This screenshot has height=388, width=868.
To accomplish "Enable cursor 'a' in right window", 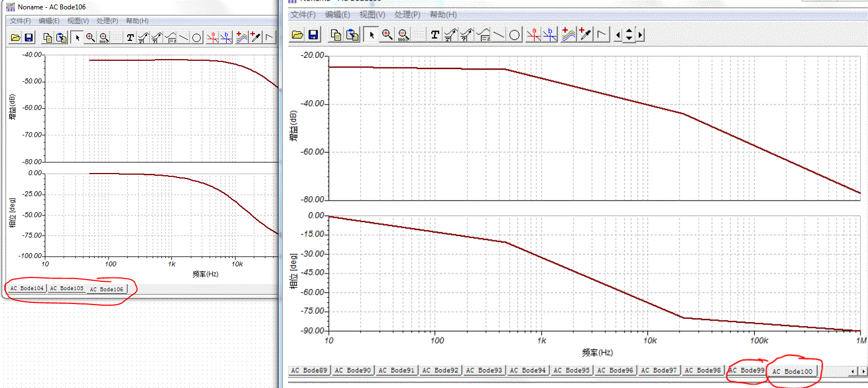I will click(534, 35).
